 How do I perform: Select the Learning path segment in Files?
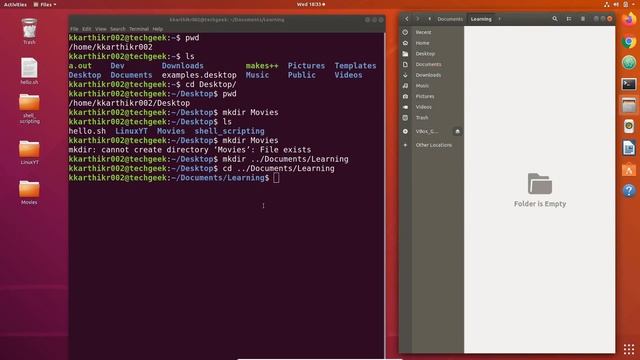[481, 19]
